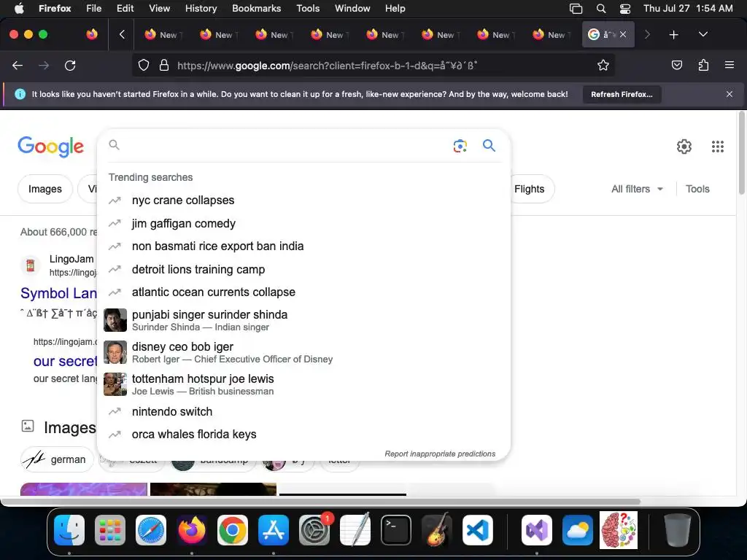The image size is (747, 560).
Task: Open Pocket save icon
Action: click(x=676, y=65)
